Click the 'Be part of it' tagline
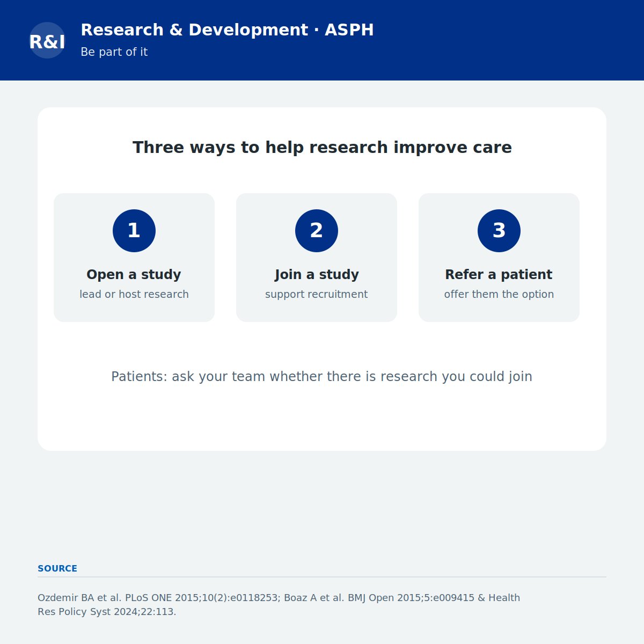644x644 pixels. click(x=114, y=52)
